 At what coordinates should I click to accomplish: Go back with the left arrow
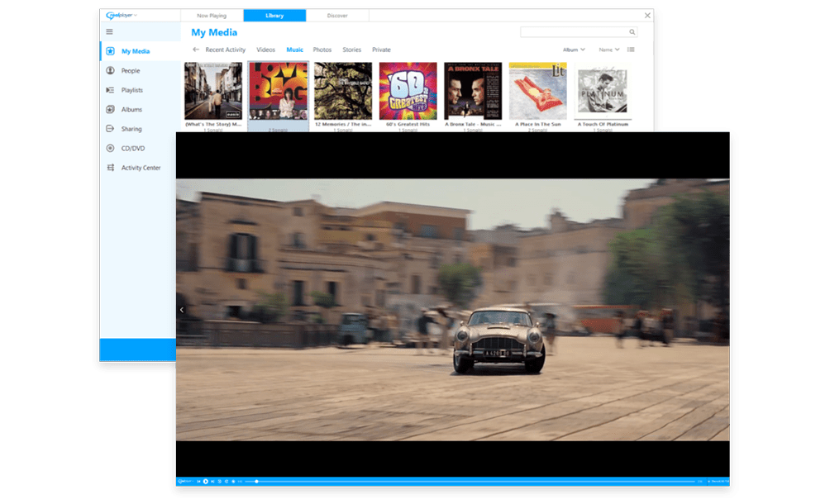point(196,50)
